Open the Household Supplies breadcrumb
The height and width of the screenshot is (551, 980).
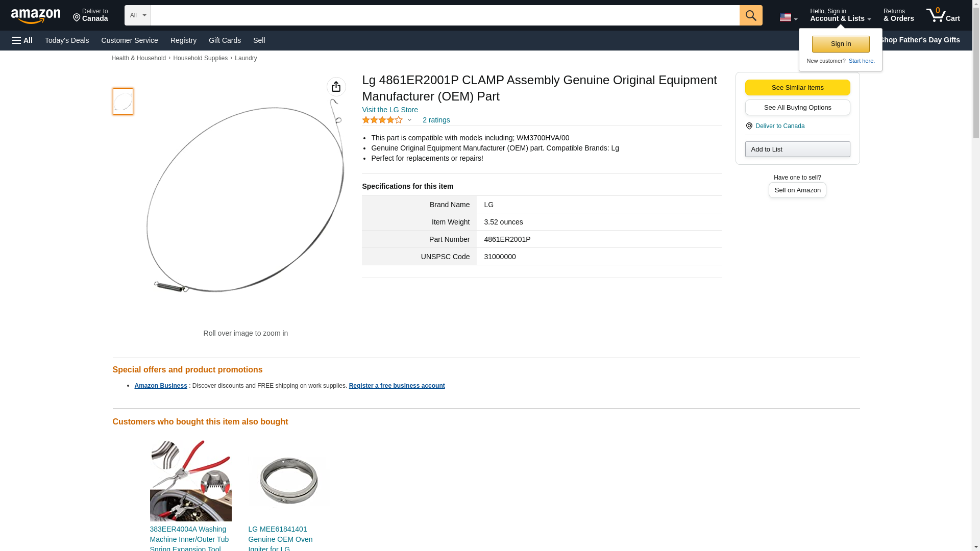(200, 58)
